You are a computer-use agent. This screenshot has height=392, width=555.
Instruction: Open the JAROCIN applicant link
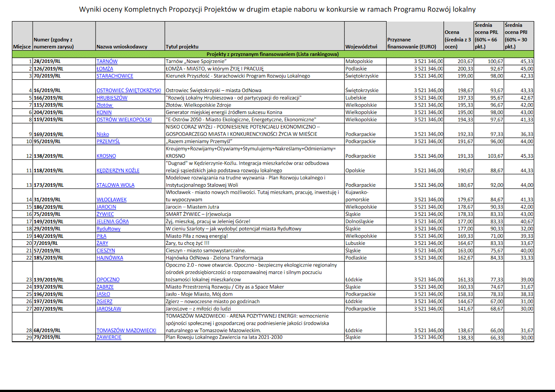pyautogui.click(x=106, y=207)
